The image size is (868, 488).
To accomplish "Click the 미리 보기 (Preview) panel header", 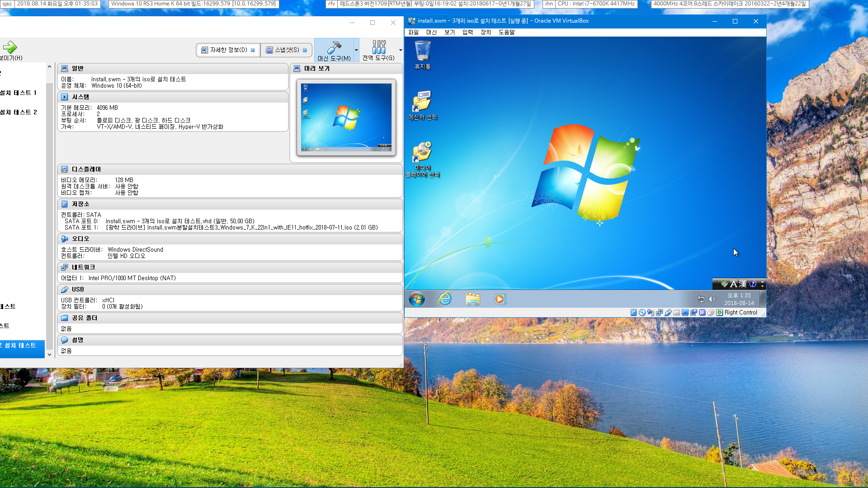I will [x=346, y=68].
